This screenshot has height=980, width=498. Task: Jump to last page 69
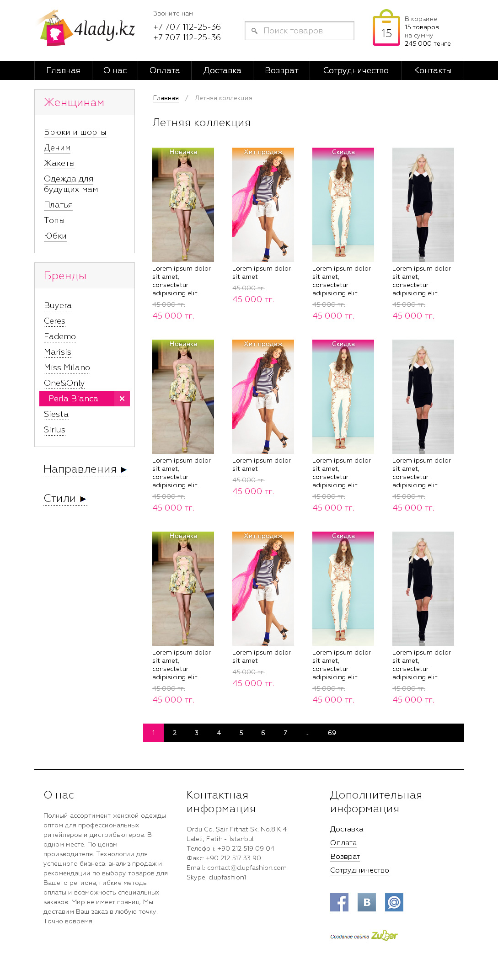pyautogui.click(x=332, y=733)
